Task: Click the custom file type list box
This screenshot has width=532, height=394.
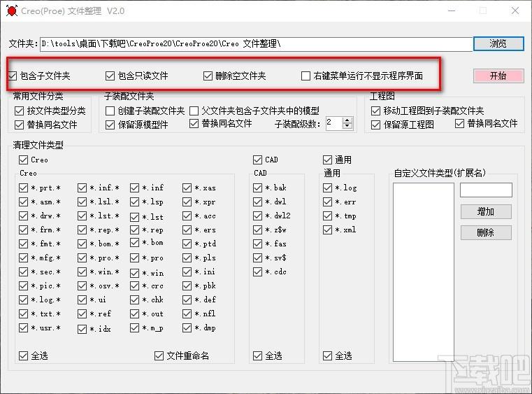Action: [x=424, y=272]
